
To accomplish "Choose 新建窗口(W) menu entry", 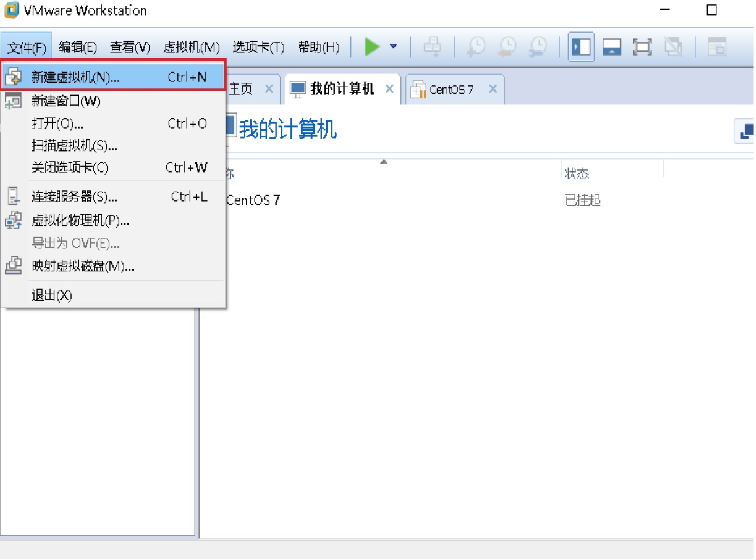I will (114, 101).
